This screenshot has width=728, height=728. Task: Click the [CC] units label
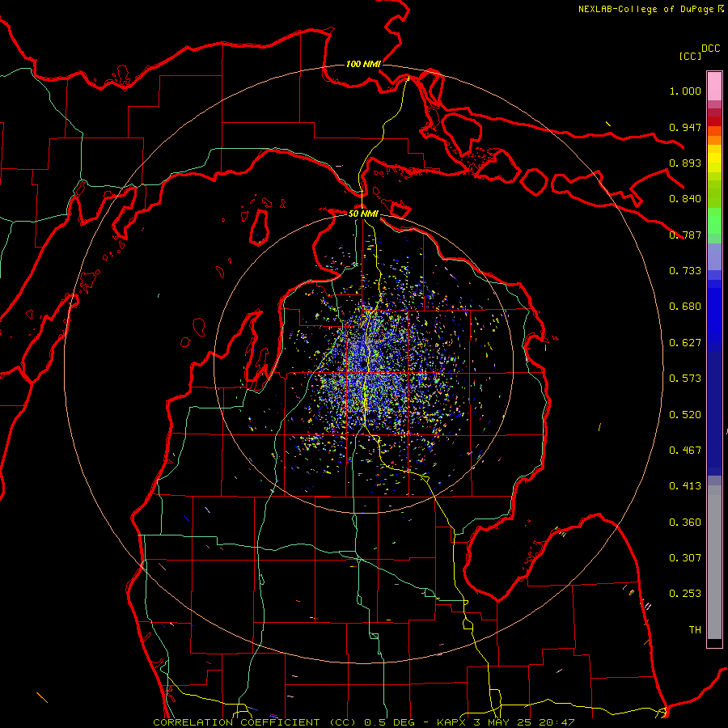pyautogui.click(x=690, y=56)
